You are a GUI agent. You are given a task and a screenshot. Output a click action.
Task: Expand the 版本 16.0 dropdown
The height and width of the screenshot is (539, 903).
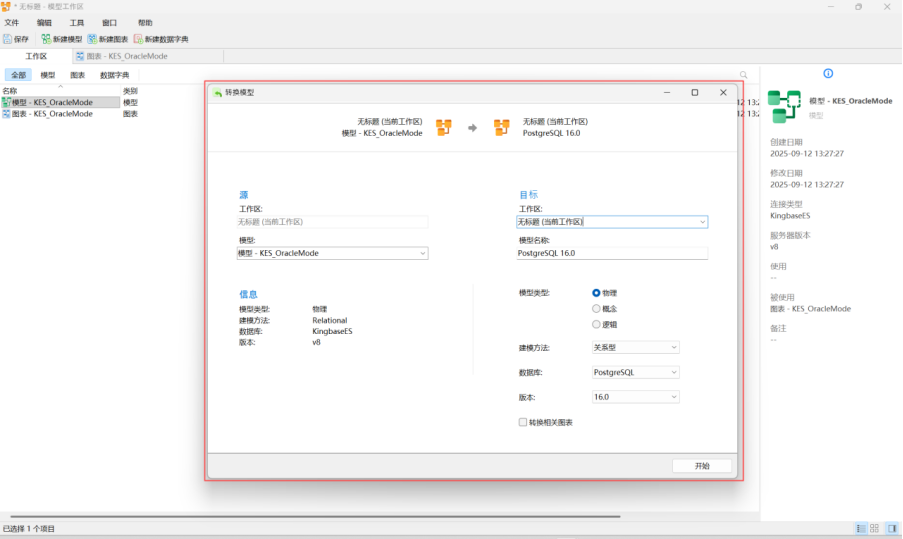coord(636,397)
